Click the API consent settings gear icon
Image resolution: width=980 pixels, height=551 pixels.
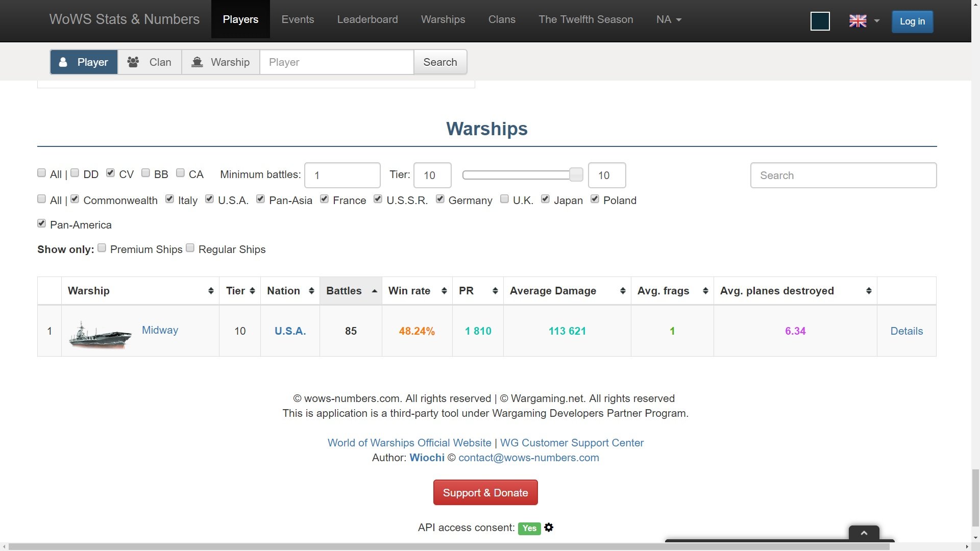click(549, 528)
